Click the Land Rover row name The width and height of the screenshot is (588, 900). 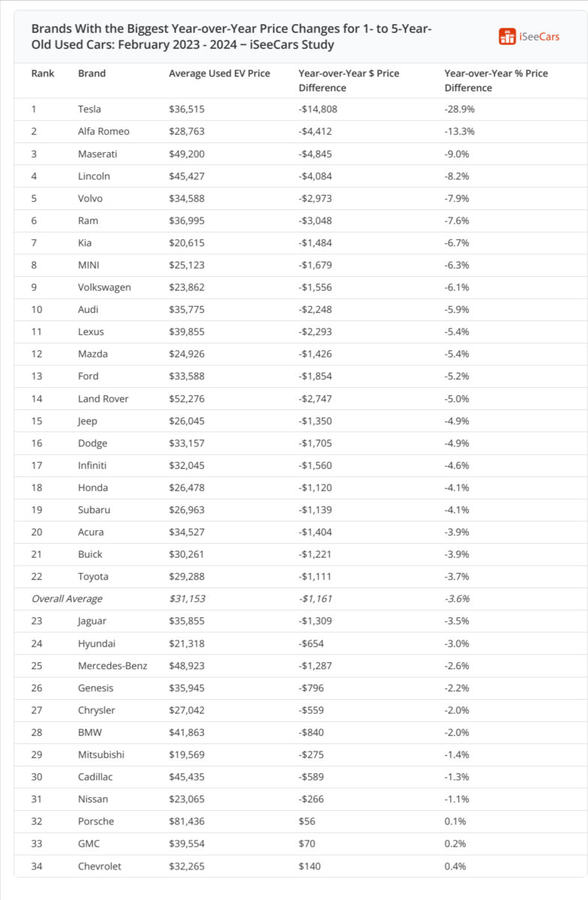(x=103, y=398)
